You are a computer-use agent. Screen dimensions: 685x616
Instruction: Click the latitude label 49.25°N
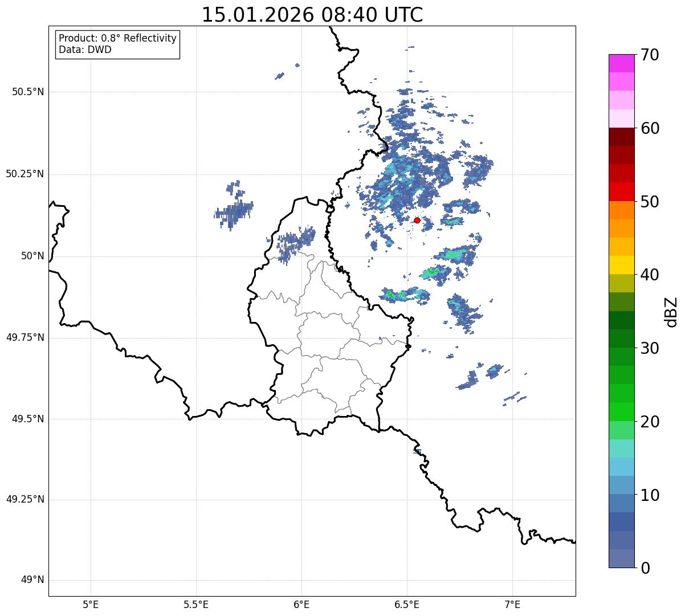[x=25, y=500]
